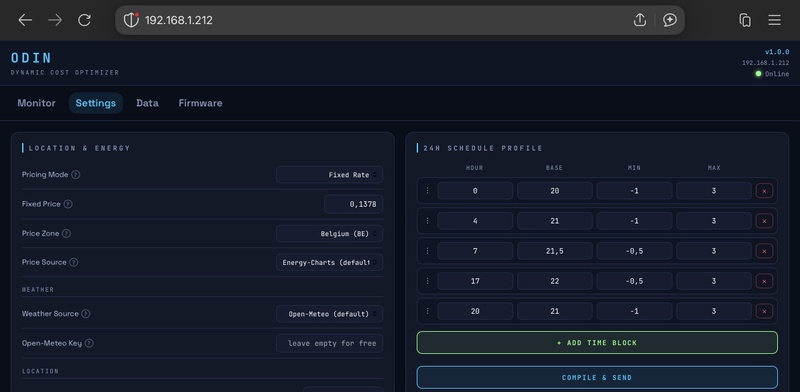The height and width of the screenshot is (392, 800).
Task: Open the Price Source dropdown (Energy-Charts)
Action: tap(330, 262)
